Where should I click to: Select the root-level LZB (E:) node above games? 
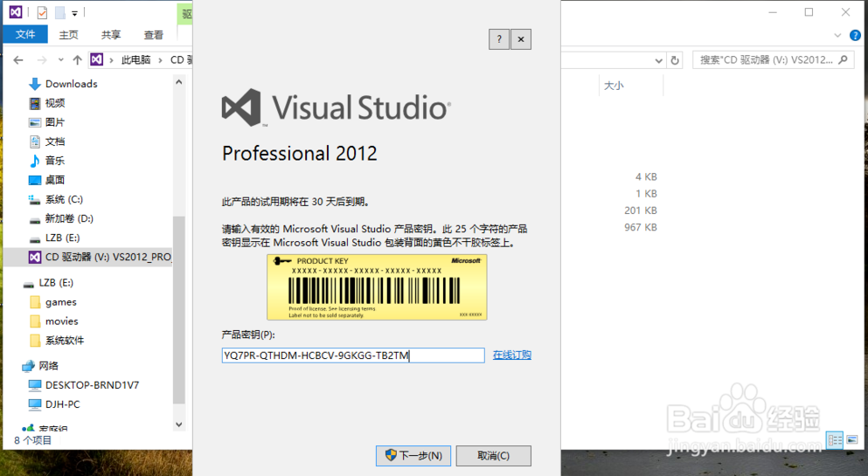(x=55, y=282)
